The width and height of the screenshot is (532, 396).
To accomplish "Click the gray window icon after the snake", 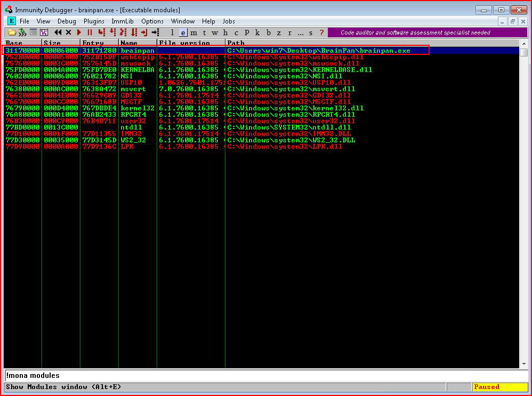I will 33,33.
